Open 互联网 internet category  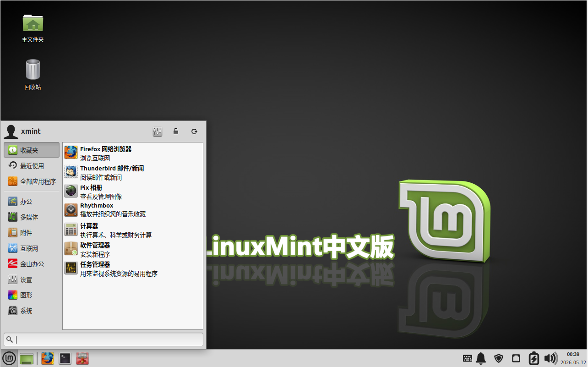pyautogui.click(x=32, y=248)
